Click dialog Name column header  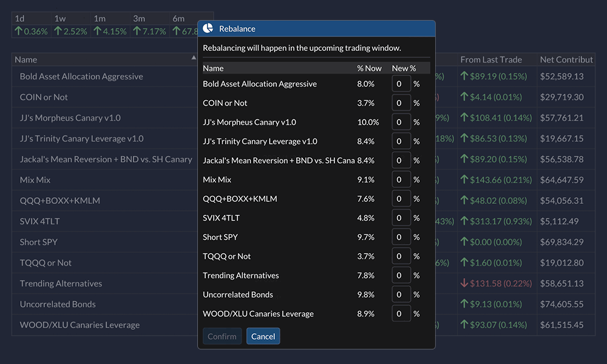coord(213,68)
